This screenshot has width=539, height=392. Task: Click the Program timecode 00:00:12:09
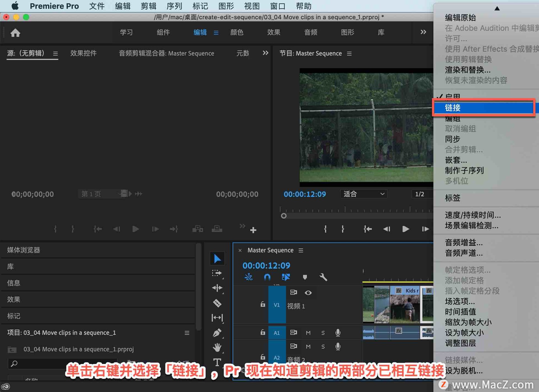[x=305, y=194]
